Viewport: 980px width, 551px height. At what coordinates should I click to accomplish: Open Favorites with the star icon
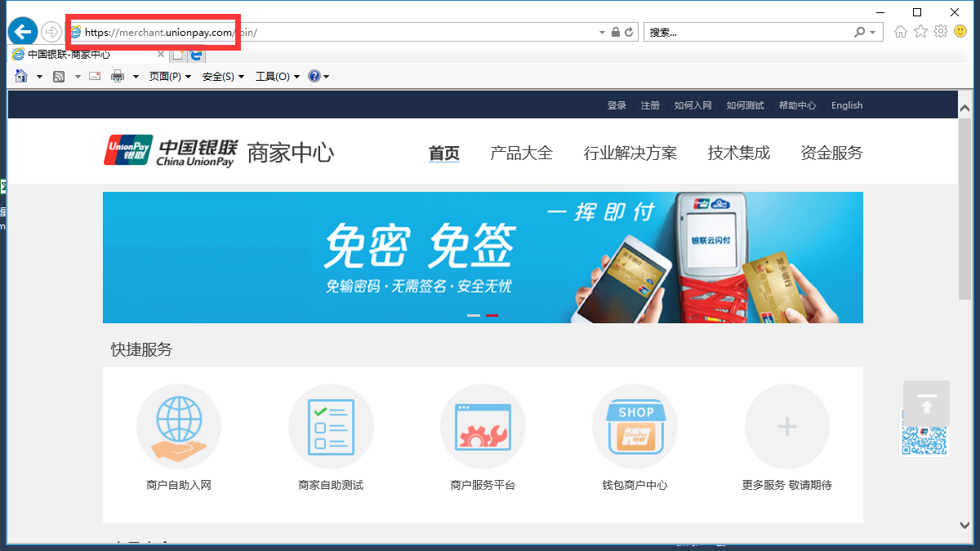click(920, 32)
